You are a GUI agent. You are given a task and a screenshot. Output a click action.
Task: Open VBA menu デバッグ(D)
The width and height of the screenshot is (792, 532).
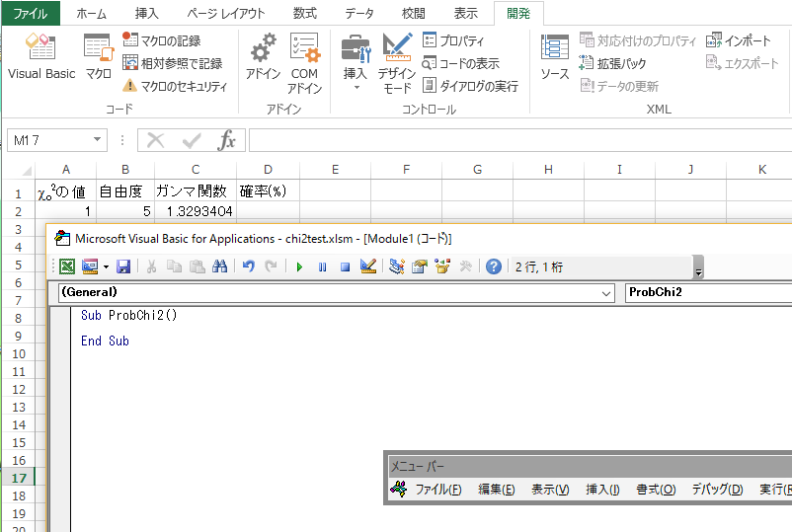717,490
